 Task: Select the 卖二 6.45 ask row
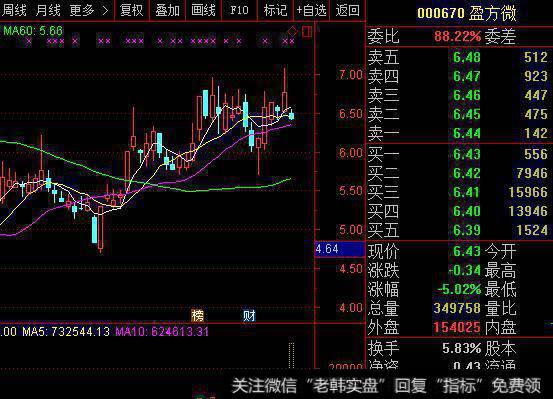458,114
